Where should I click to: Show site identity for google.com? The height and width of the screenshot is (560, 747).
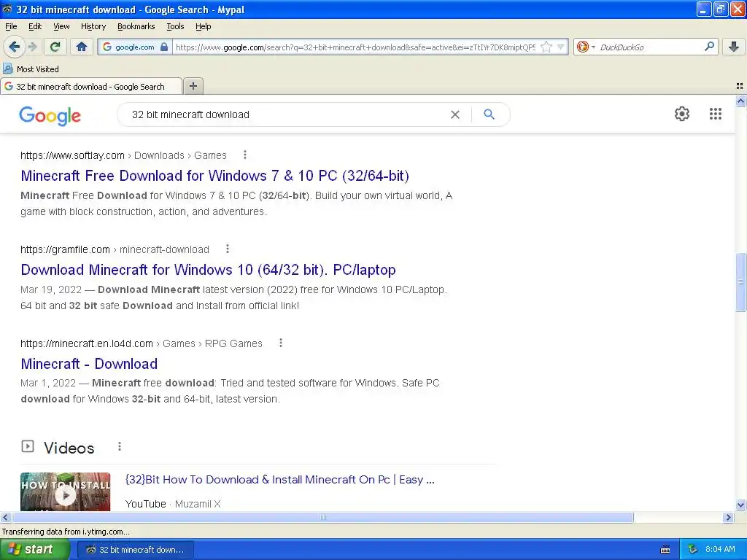coord(135,47)
